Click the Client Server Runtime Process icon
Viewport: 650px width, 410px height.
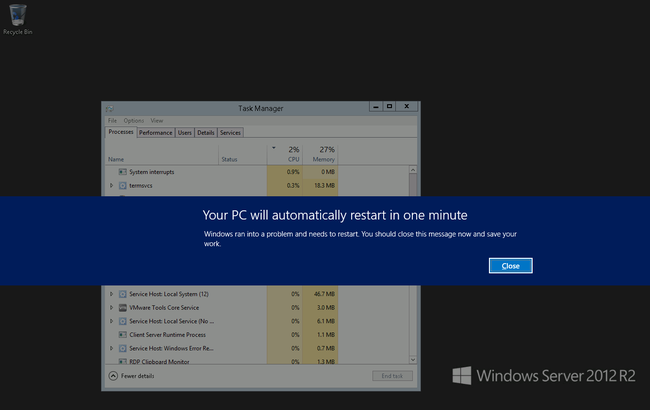[x=122, y=335]
